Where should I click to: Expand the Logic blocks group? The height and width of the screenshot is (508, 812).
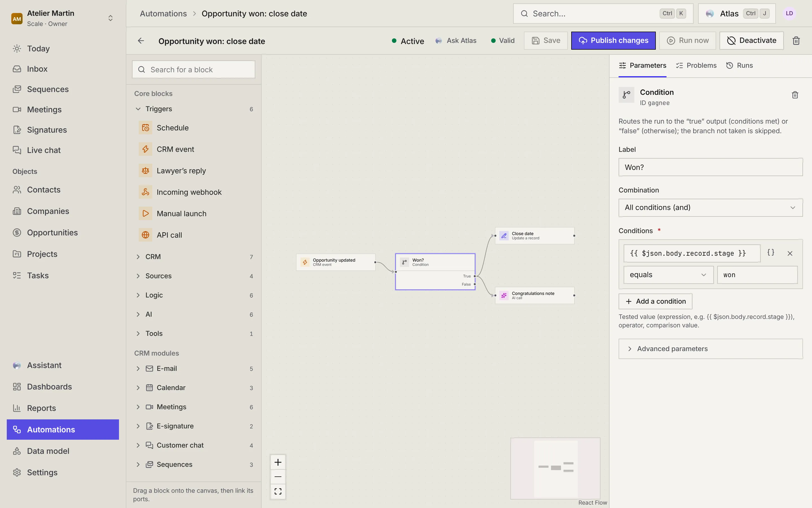coord(194,295)
